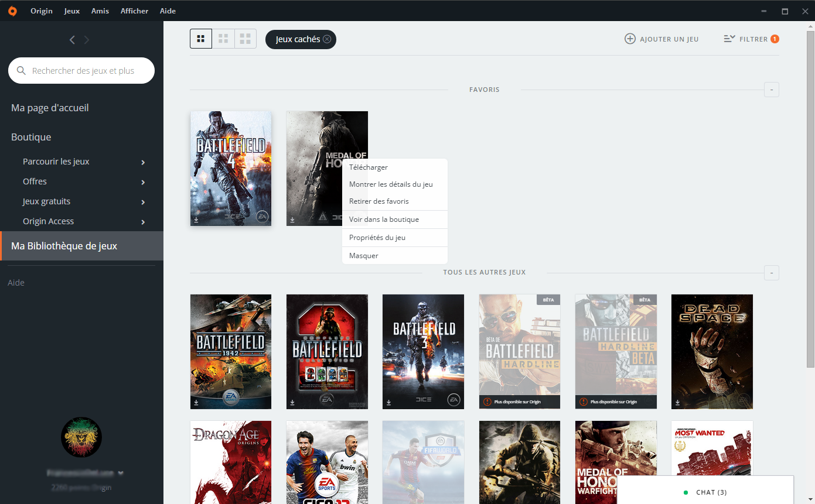The width and height of the screenshot is (815, 504).
Task: Switch to small grid view
Action: tap(245, 39)
